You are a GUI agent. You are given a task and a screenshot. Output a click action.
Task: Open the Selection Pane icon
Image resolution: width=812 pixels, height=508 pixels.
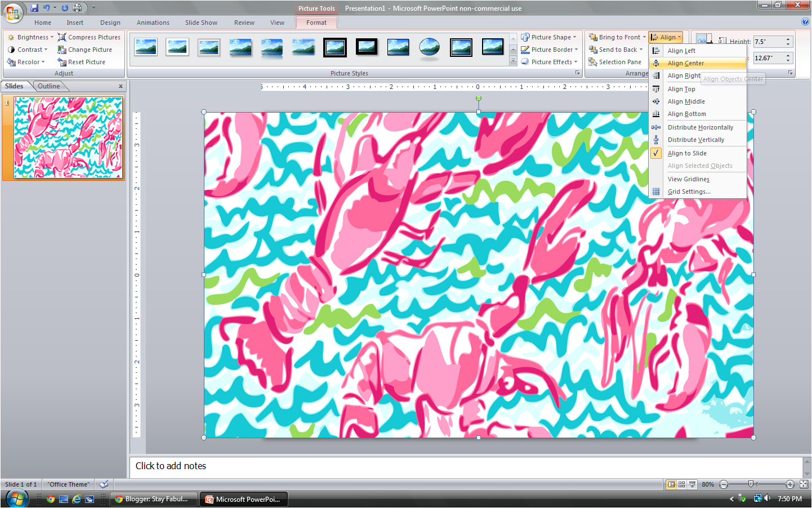coord(593,62)
